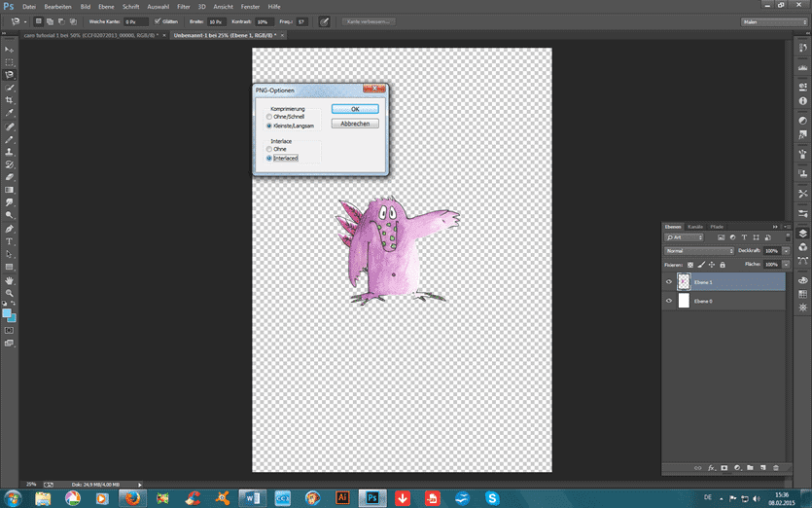Open tool preset picker arrow

(x=25, y=21)
